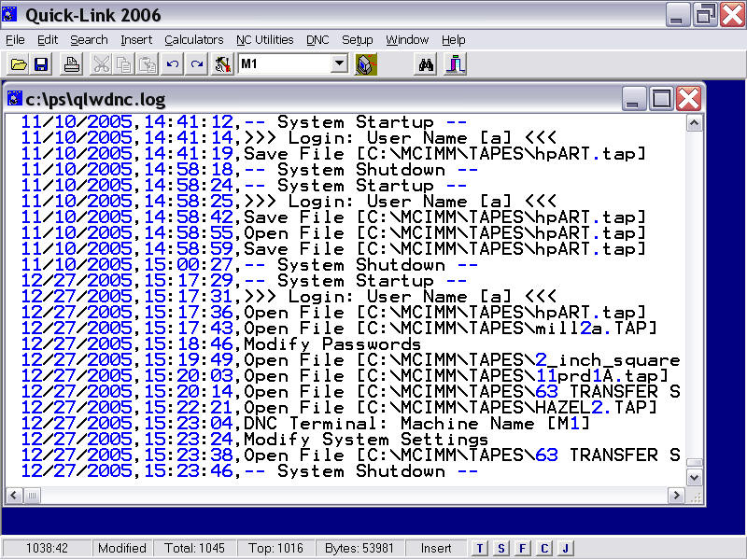This screenshot has height=560, width=747.
Task: Print the log using the printer icon
Action: [x=72, y=64]
